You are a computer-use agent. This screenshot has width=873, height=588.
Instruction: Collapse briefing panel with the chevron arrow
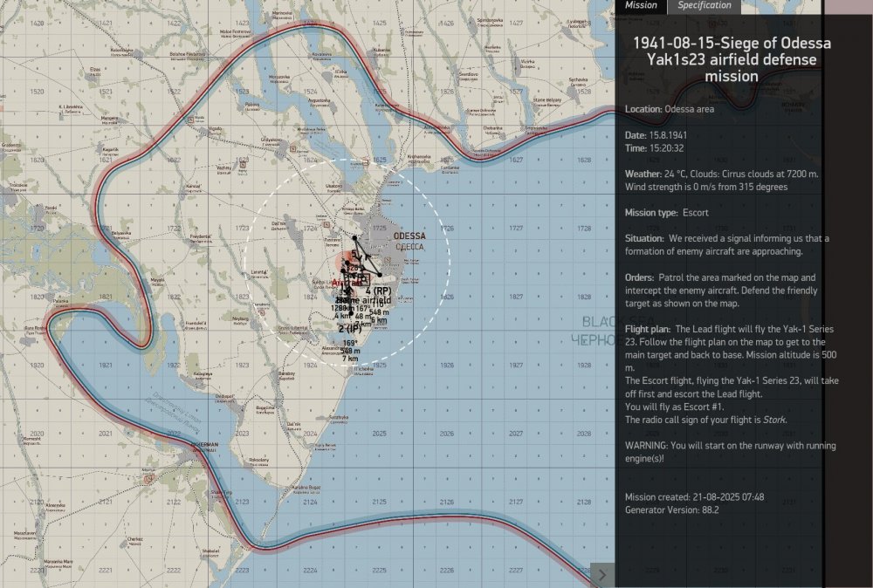tap(601, 575)
